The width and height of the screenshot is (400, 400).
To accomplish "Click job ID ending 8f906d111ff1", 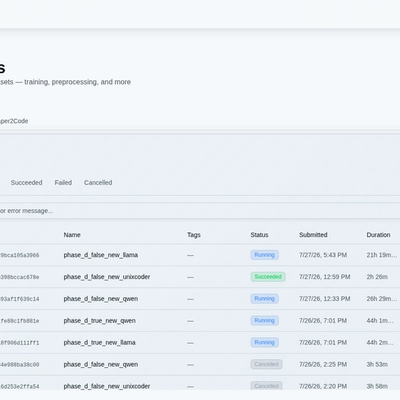I will (x=19, y=343).
